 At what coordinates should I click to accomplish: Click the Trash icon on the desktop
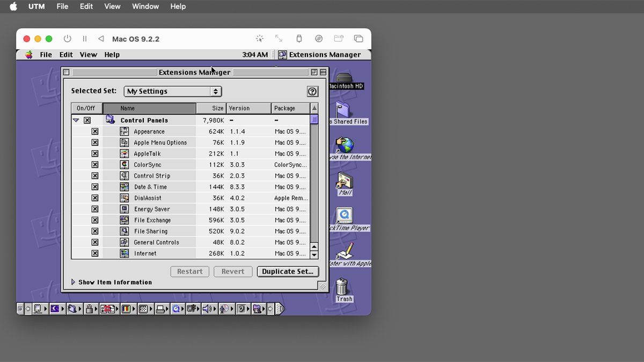click(x=342, y=286)
